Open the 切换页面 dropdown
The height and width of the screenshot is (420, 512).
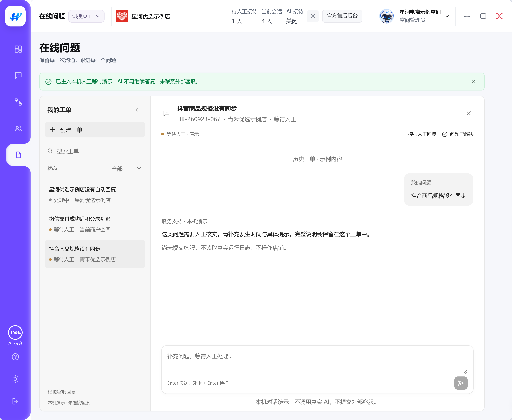86,16
